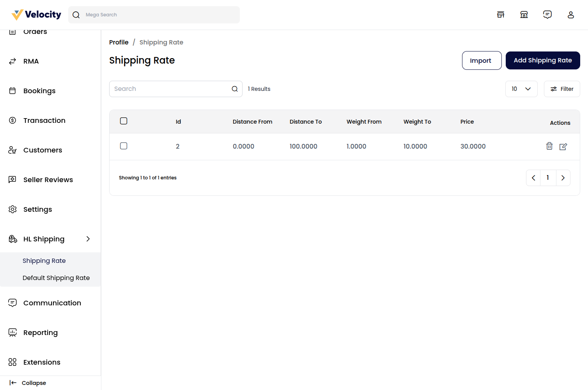The image size is (588, 390).
Task: Open the Filter options
Action: (x=562, y=89)
